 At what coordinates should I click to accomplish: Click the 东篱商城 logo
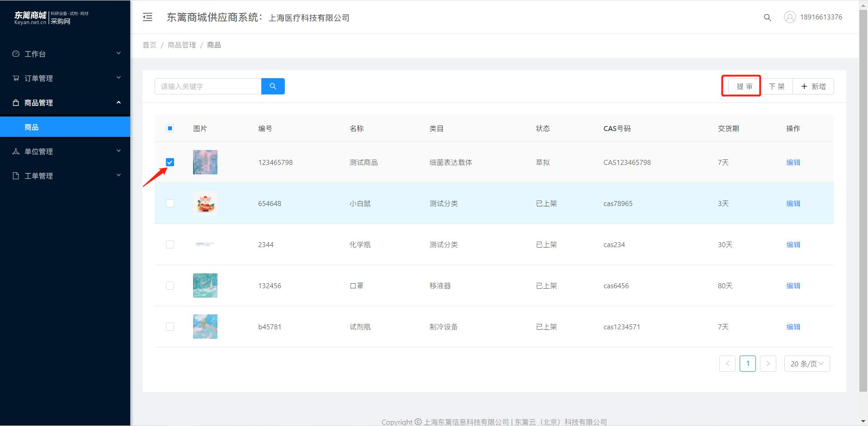coord(51,18)
